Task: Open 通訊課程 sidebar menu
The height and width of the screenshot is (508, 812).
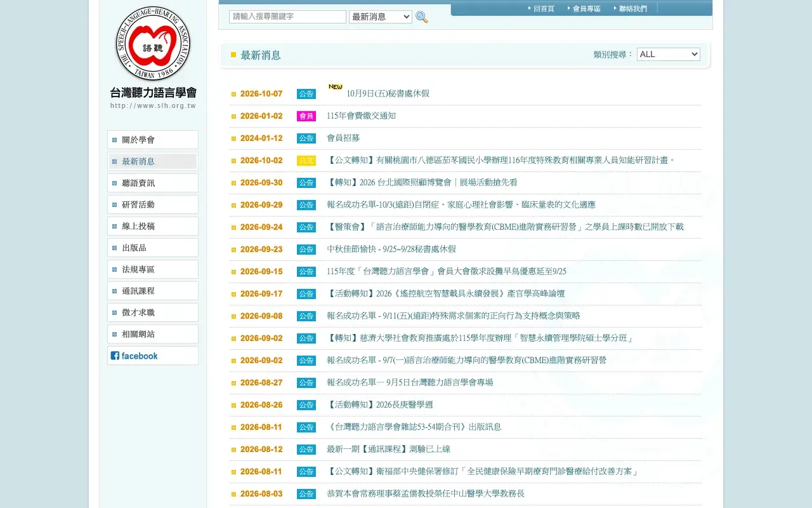Action: pos(153,291)
